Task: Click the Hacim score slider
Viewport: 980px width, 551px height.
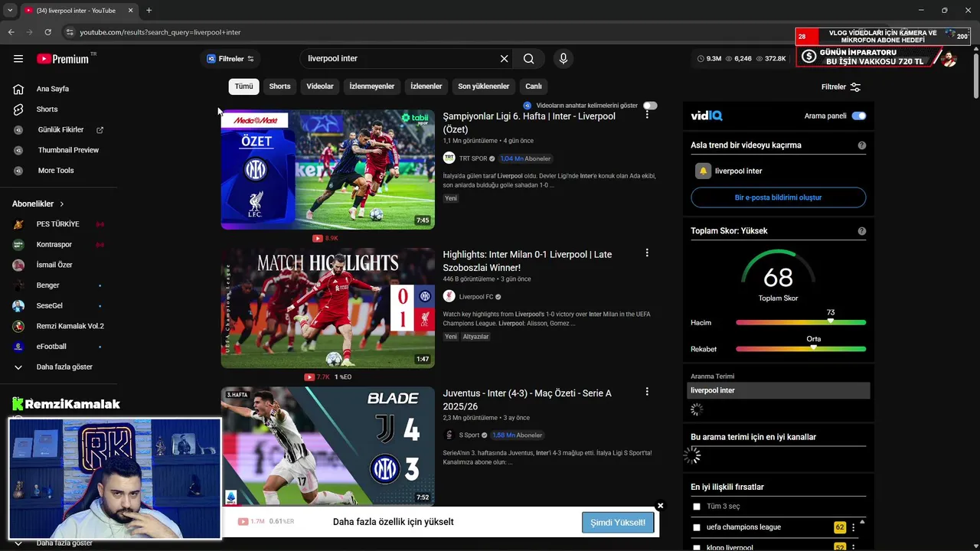Action: coord(801,323)
